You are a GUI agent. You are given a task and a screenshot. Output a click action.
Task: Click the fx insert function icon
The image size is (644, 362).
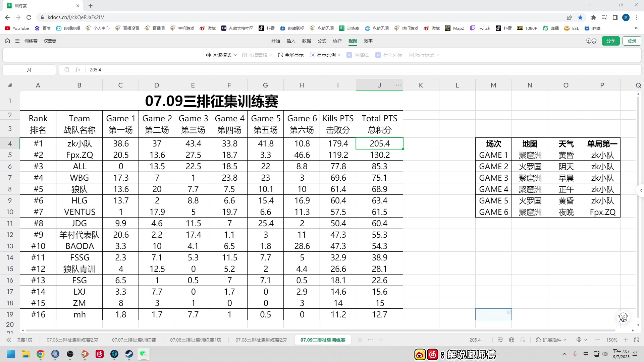point(78,70)
